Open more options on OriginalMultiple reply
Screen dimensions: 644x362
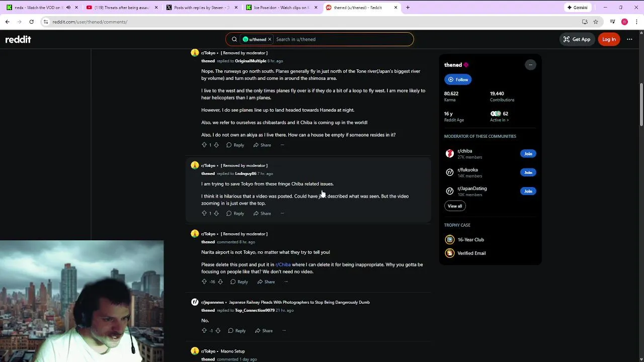[282, 145]
